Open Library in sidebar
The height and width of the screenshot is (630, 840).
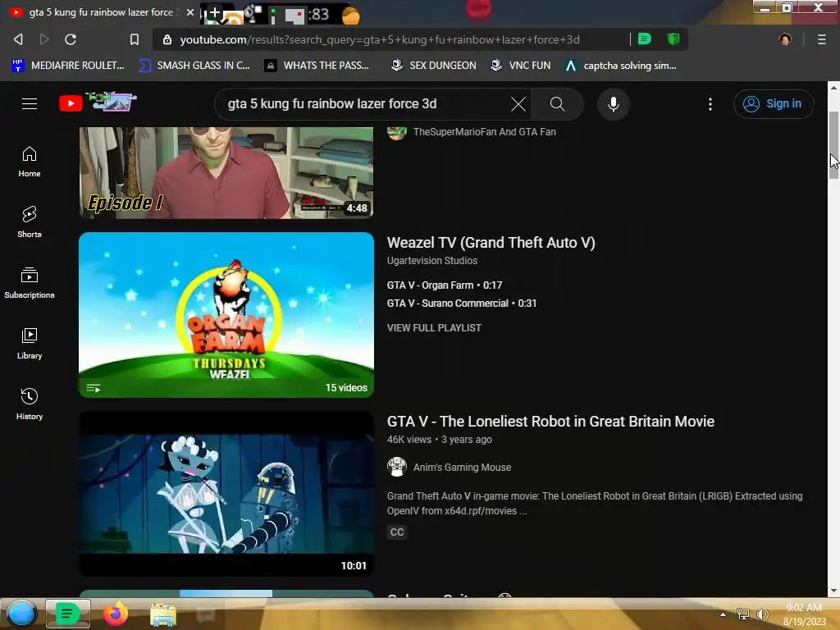click(x=30, y=344)
